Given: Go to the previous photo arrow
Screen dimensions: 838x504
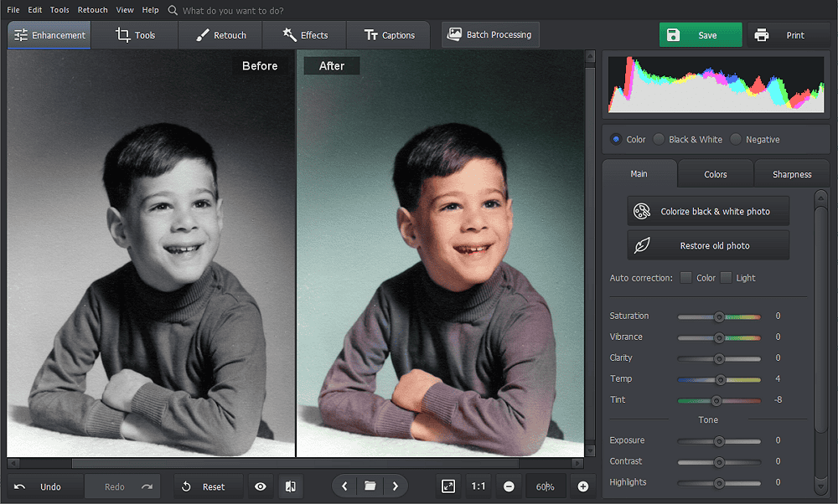Looking at the screenshot, I should [x=344, y=486].
